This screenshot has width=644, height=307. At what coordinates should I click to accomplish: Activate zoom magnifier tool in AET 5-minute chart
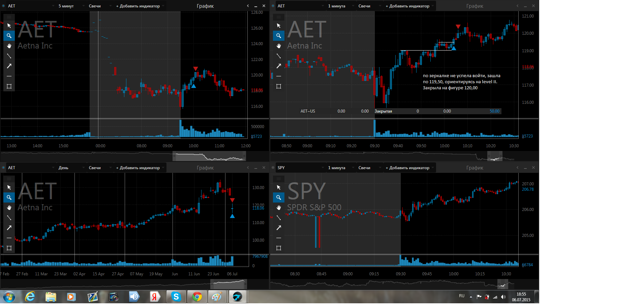(9, 36)
